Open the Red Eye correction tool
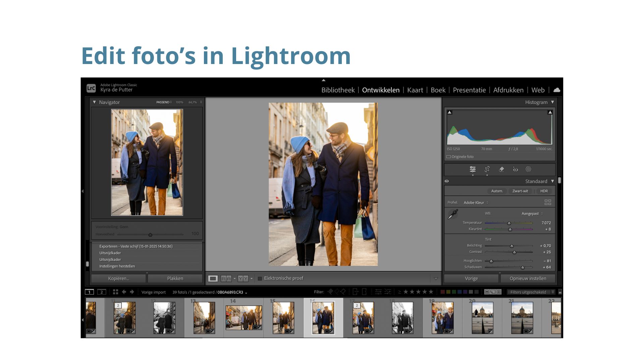This screenshot has height=362, width=644. click(x=516, y=169)
